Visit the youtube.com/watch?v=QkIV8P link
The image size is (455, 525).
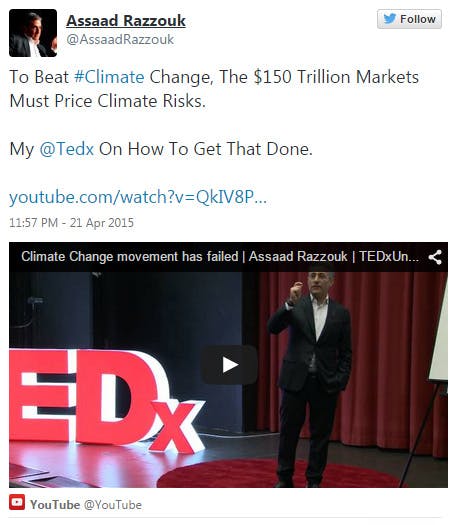pos(138,197)
